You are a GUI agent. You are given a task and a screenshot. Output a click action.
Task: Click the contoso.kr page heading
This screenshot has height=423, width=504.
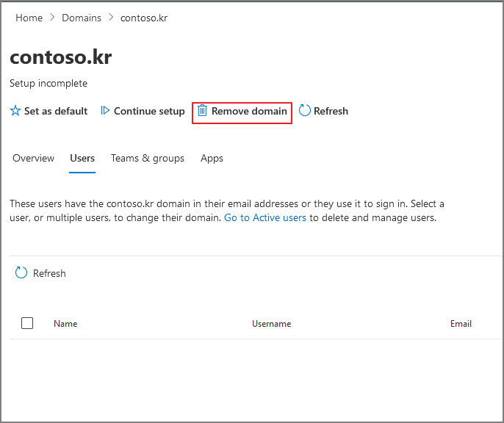click(x=61, y=57)
